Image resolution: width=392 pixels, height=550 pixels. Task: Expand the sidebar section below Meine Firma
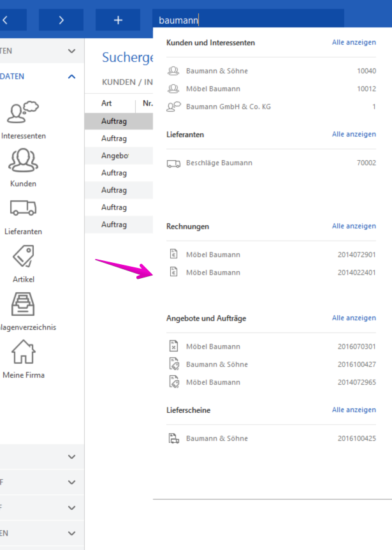coord(71,457)
